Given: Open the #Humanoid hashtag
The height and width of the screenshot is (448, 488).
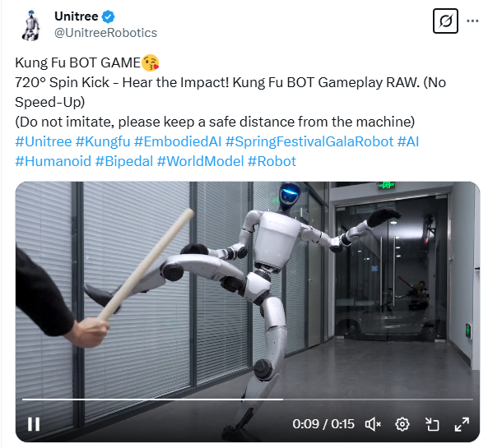Looking at the screenshot, I should click(53, 161).
